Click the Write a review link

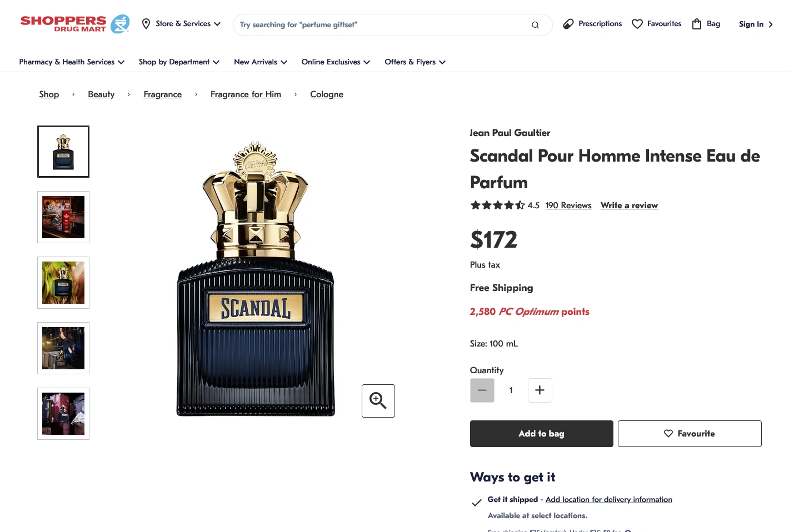[x=629, y=205]
